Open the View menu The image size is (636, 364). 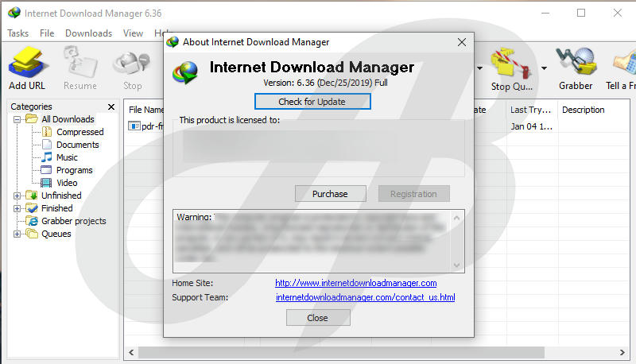pyautogui.click(x=133, y=33)
